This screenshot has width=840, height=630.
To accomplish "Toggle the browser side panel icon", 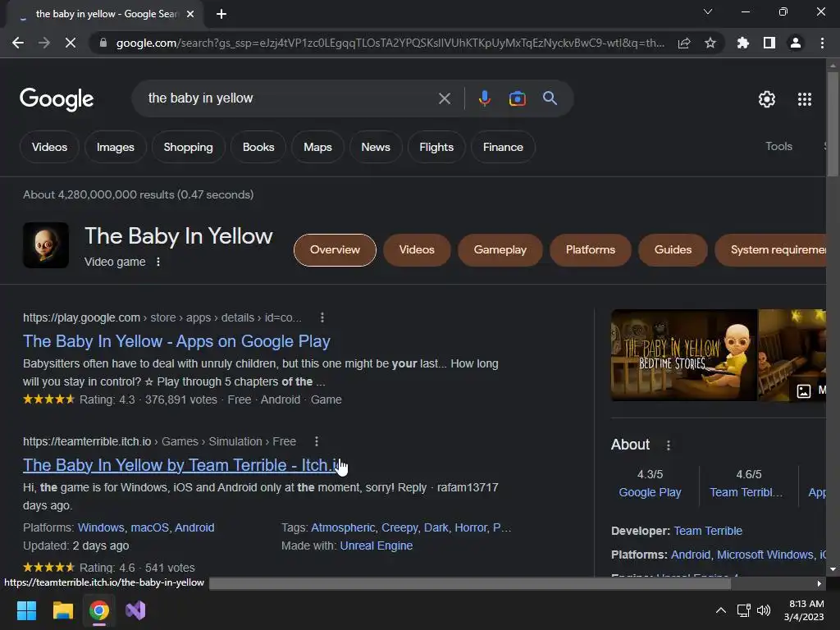I will click(x=769, y=43).
